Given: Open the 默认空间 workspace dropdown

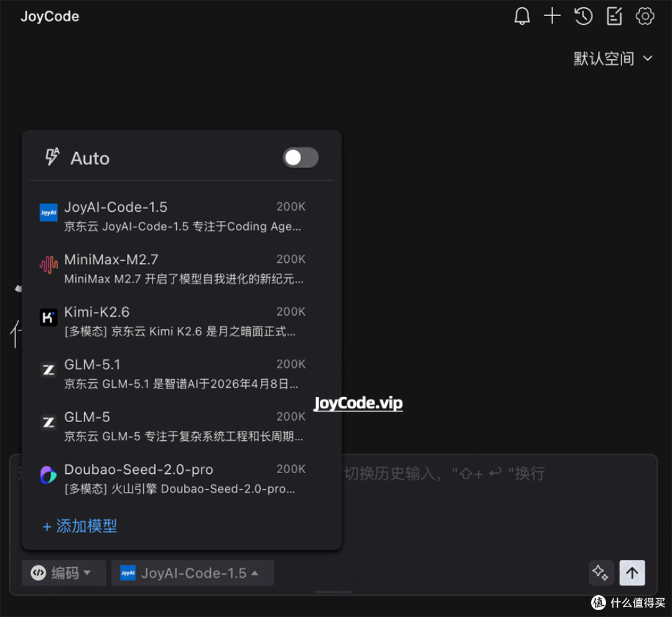Looking at the screenshot, I should point(613,59).
